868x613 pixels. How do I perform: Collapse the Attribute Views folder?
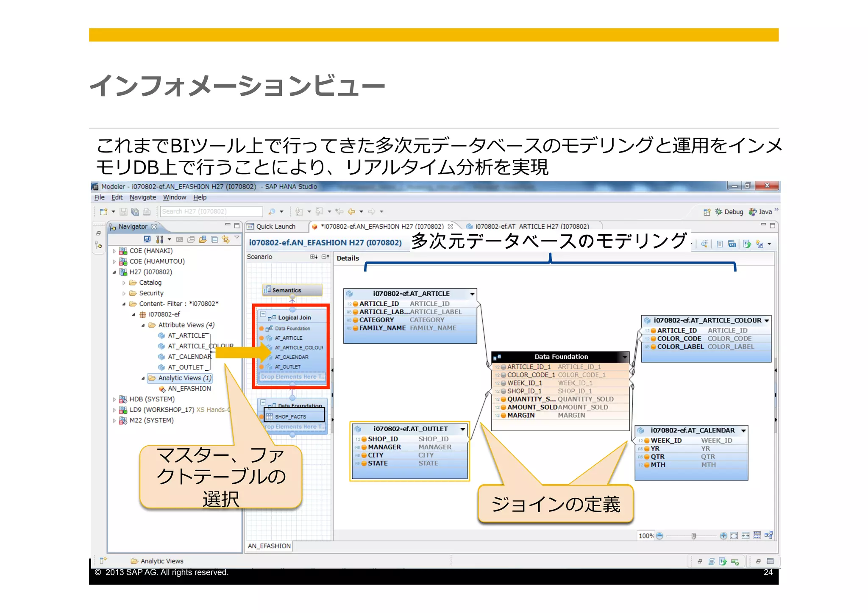143,325
